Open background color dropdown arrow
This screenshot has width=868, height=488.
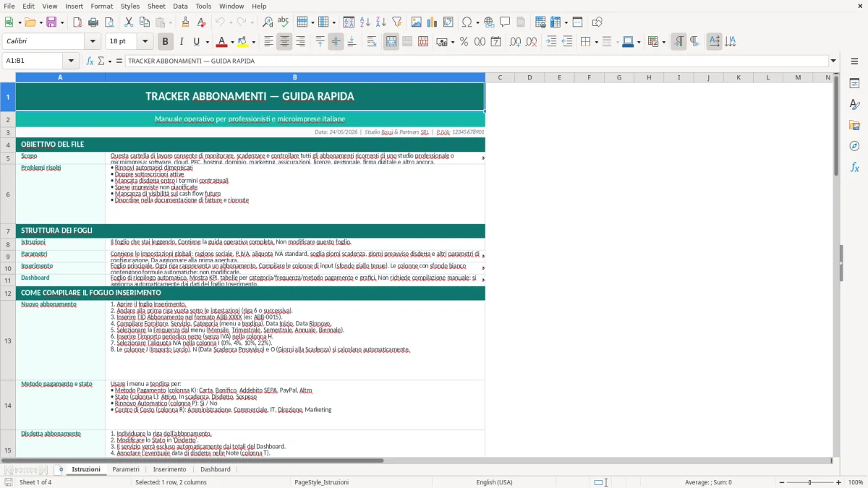(x=253, y=42)
